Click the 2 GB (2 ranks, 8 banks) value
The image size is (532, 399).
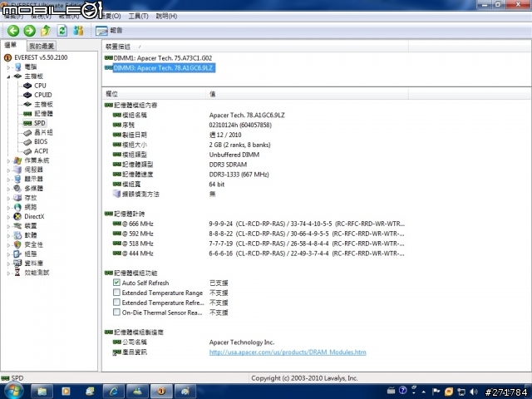(x=239, y=145)
